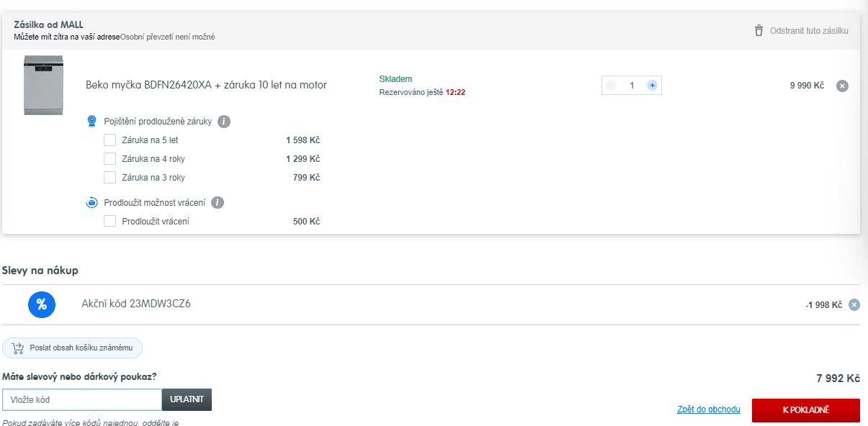Check the Záruka na 3 roky box

pos(109,177)
